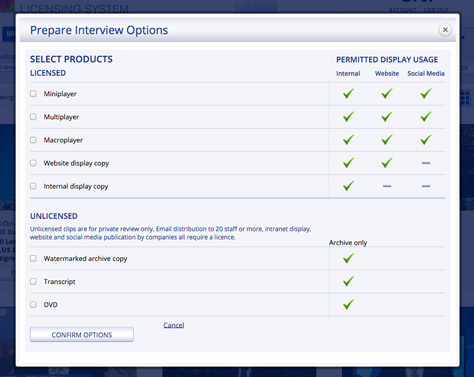
Task: Click the Macroplayer Website checkmark
Action: click(x=387, y=140)
